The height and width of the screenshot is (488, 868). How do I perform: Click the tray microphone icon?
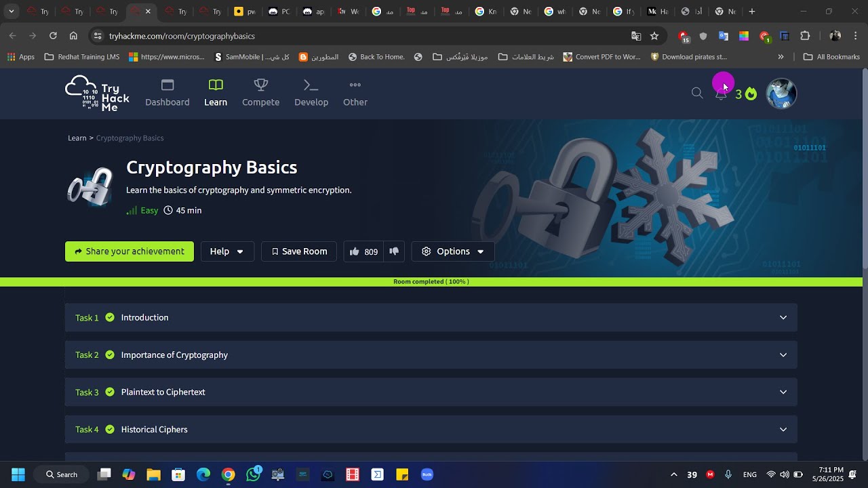728,474
